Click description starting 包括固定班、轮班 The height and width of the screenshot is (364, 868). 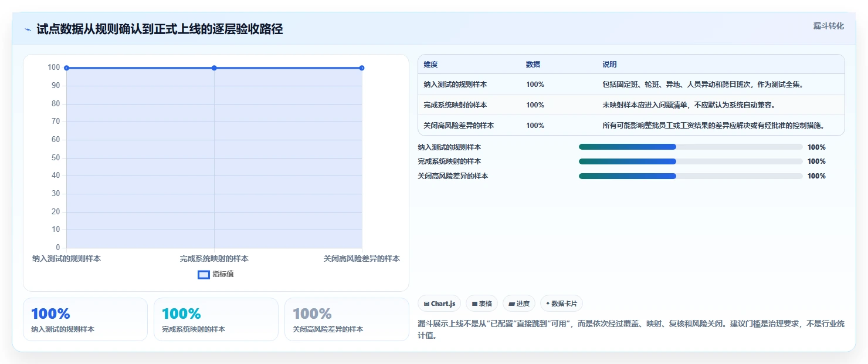click(x=703, y=85)
